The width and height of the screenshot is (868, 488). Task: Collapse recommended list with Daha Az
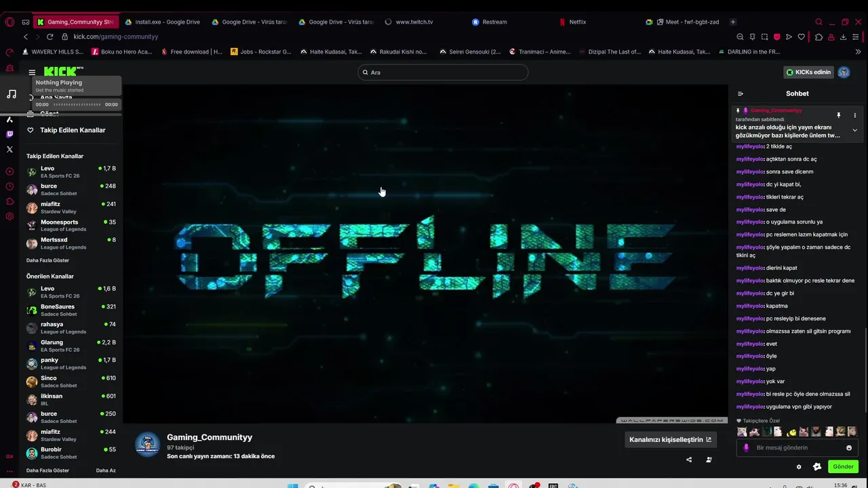106,470
